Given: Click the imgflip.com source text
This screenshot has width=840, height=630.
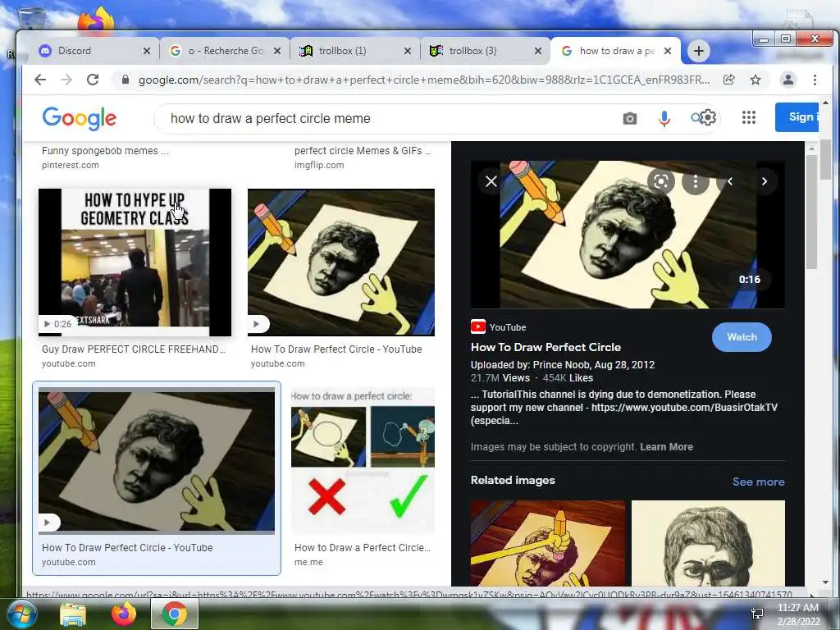Looking at the screenshot, I should [x=319, y=165].
